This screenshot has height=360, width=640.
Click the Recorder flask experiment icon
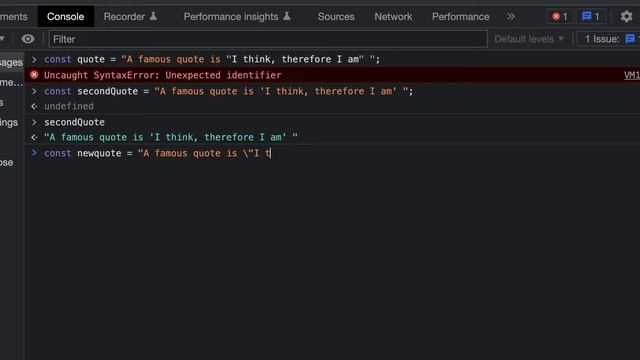(x=153, y=16)
